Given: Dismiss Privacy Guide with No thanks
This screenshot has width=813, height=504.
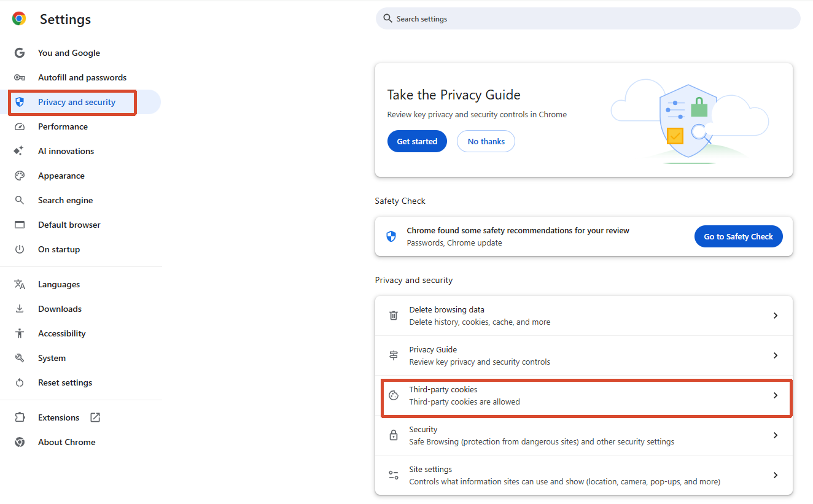Looking at the screenshot, I should 486,141.
